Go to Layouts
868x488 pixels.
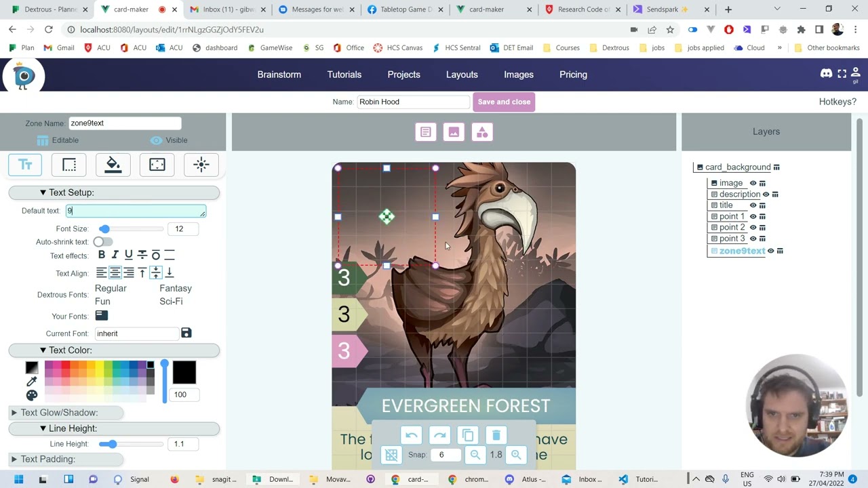click(x=462, y=75)
